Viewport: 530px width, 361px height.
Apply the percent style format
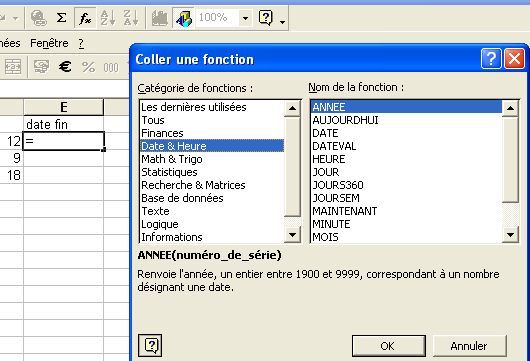pyautogui.click(x=88, y=67)
